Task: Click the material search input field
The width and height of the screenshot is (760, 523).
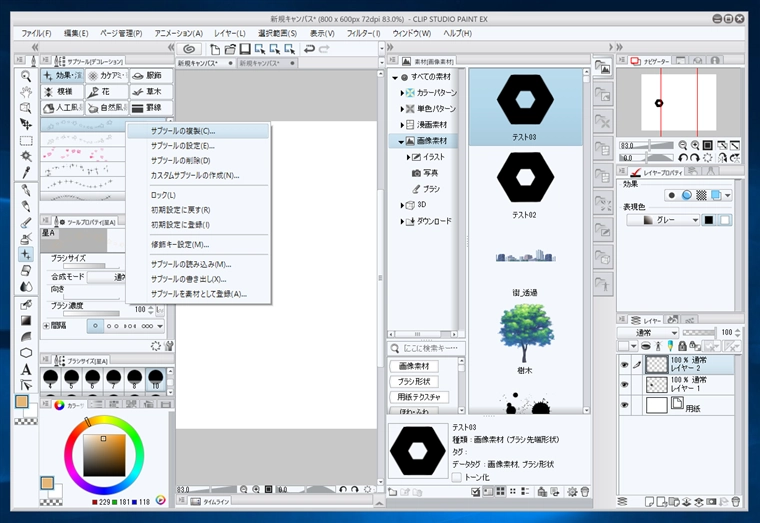Action: click(x=427, y=348)
